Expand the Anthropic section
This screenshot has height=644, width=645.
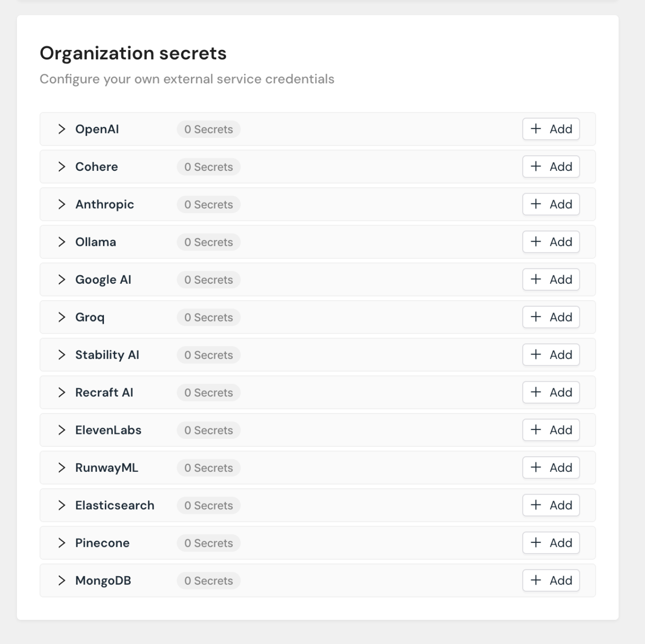[62, 204]
